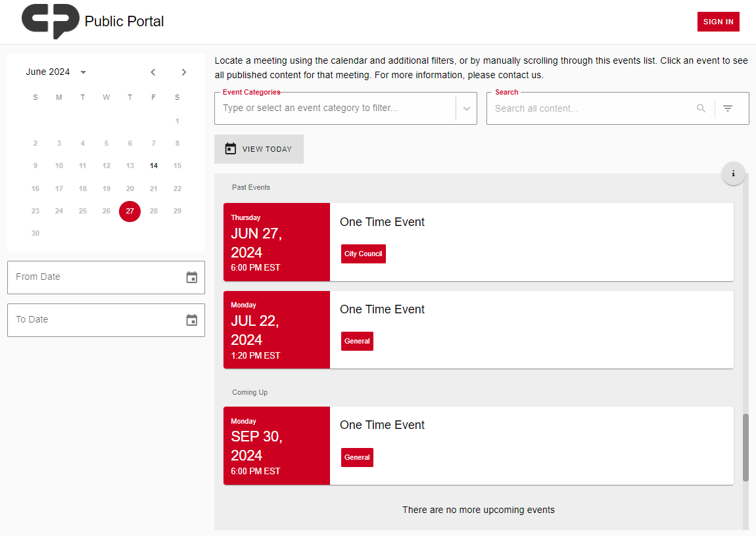Click the To Date input field
This screenshot has width=756, height=536.
(x=106, y=320)
